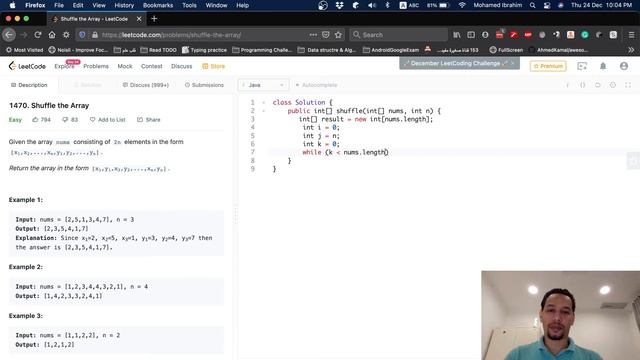Click Add to List
640x360 pixels.
point(108,120)
